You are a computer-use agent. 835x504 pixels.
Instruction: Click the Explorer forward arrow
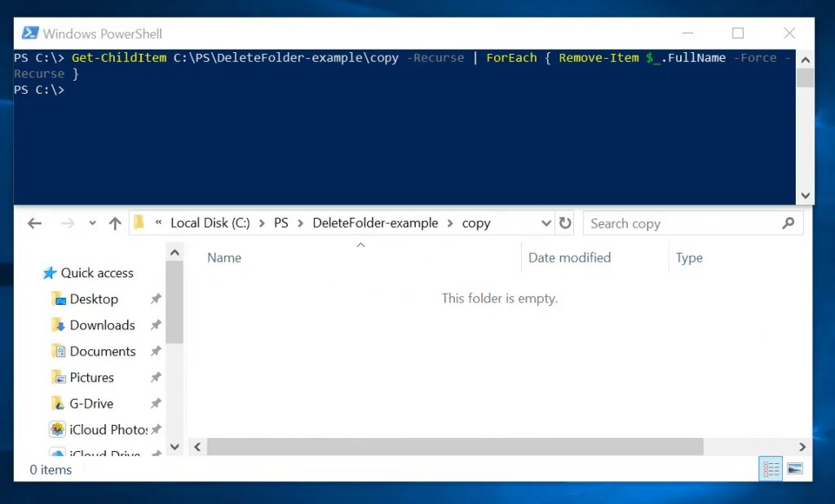(x=68, y=223)
